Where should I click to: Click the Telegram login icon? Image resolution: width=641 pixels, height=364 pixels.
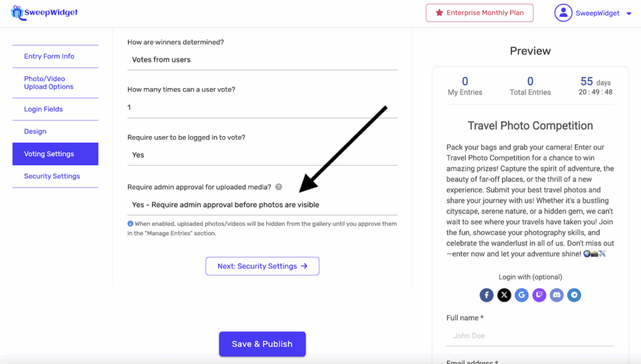(x=574, y=295)
